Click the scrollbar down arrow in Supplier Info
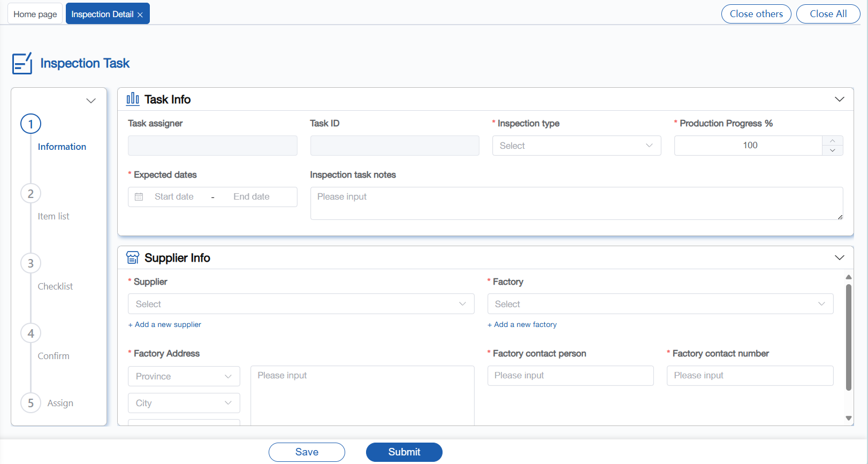 849,418
